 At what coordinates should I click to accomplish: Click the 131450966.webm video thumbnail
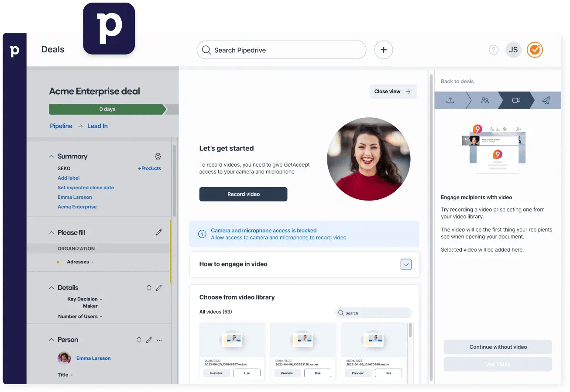tap(374, 340)
